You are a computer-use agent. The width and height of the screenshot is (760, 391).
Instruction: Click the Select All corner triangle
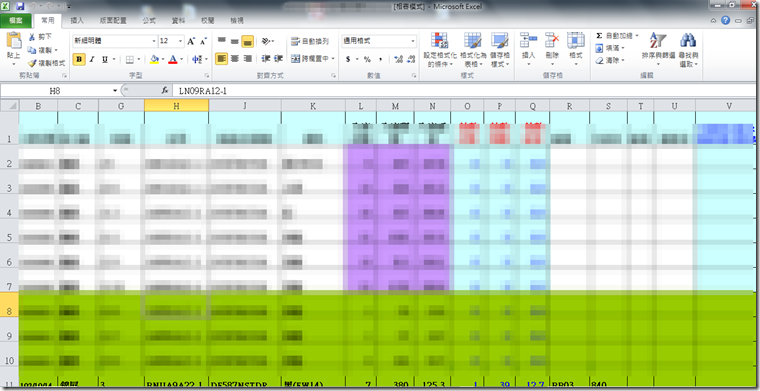pyautogui.click(x=10, y=106)
